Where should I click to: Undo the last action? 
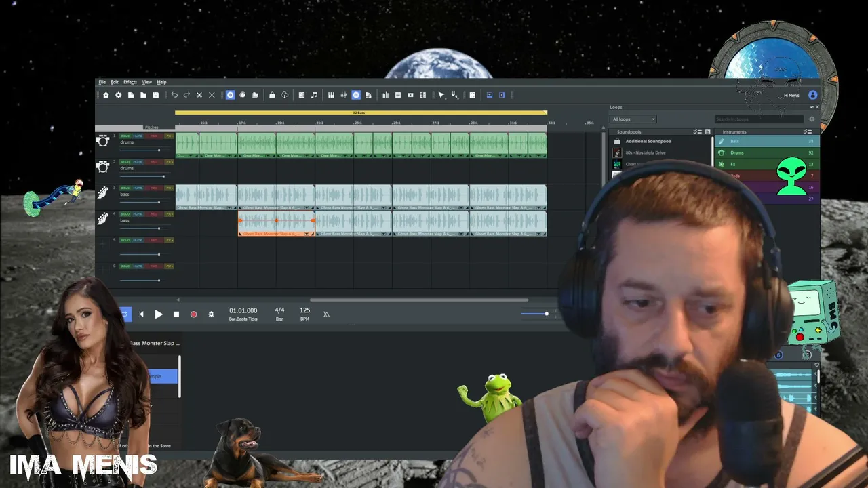click(x=174, y=95)
